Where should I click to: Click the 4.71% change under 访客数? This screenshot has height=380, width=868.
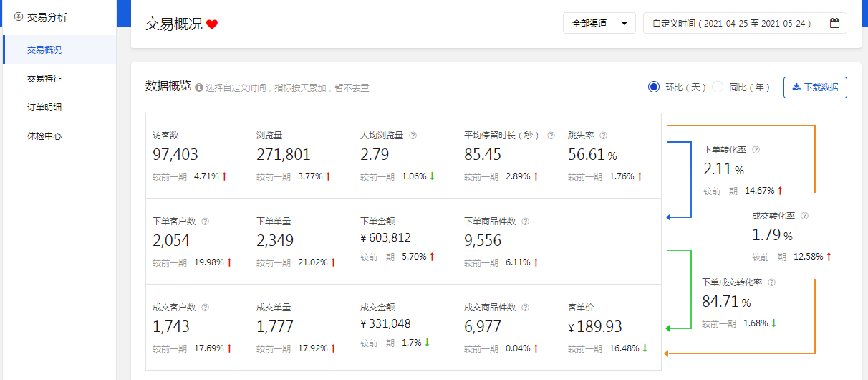pos(206,176)
